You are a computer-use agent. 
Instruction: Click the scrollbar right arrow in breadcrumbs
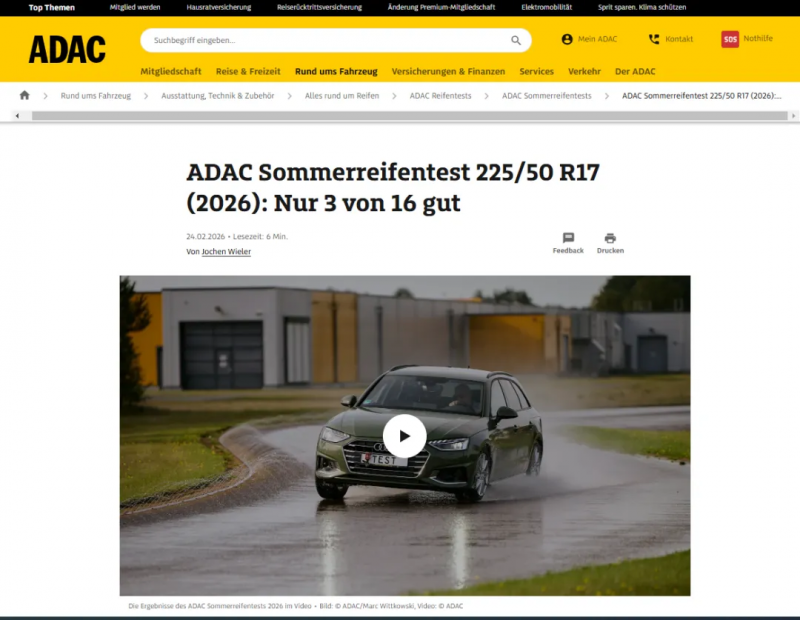793,116
